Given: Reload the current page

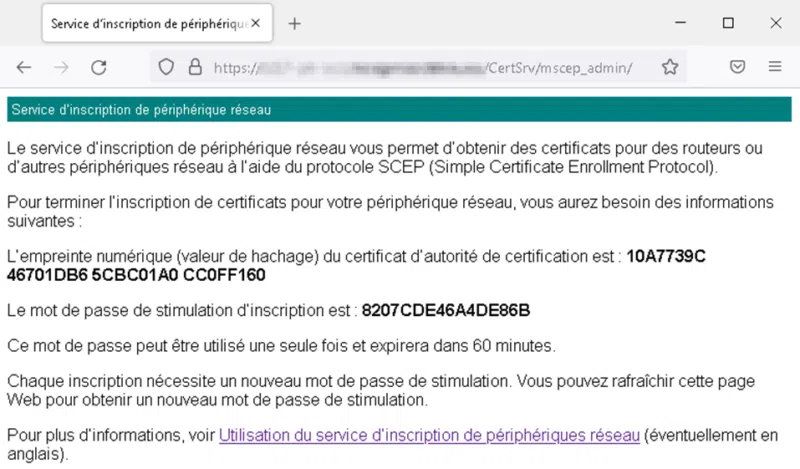Looking at the screenshot, I should (x=98, y=67).
